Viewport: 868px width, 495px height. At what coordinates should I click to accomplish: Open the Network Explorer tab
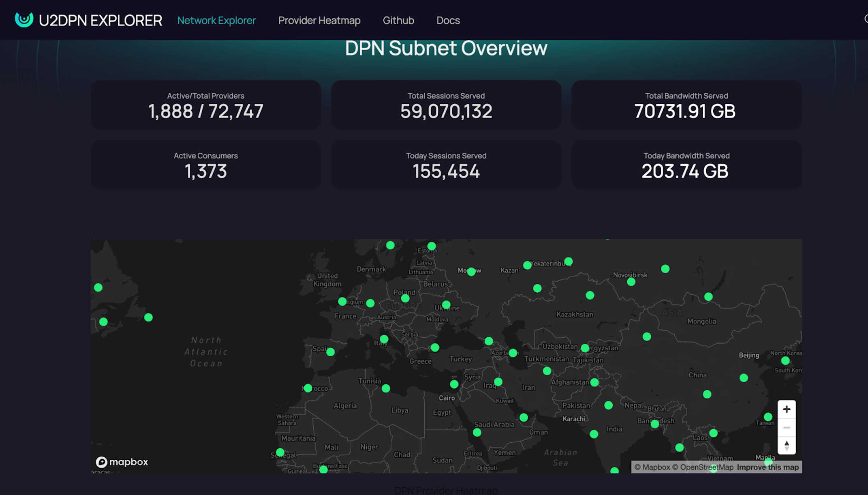point(216,20)
